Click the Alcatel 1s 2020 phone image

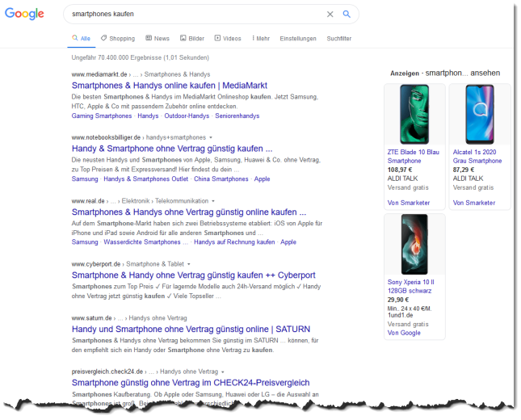click(480, 115)
